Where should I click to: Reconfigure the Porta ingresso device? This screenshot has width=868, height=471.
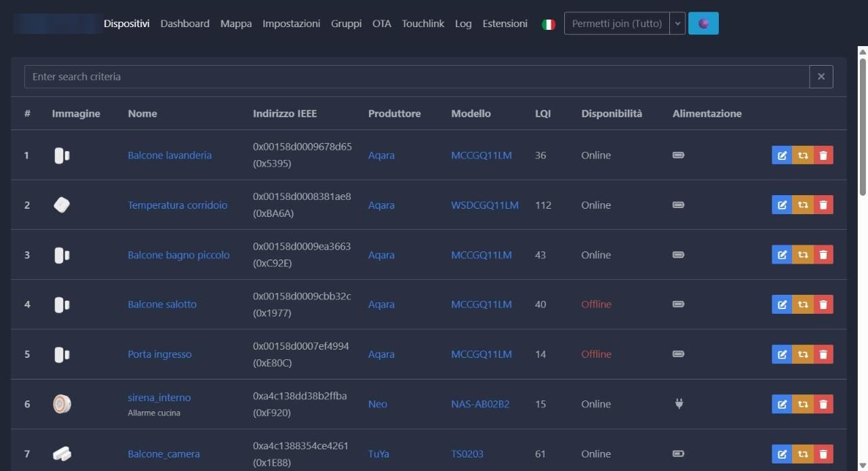[x=803, y=354]
